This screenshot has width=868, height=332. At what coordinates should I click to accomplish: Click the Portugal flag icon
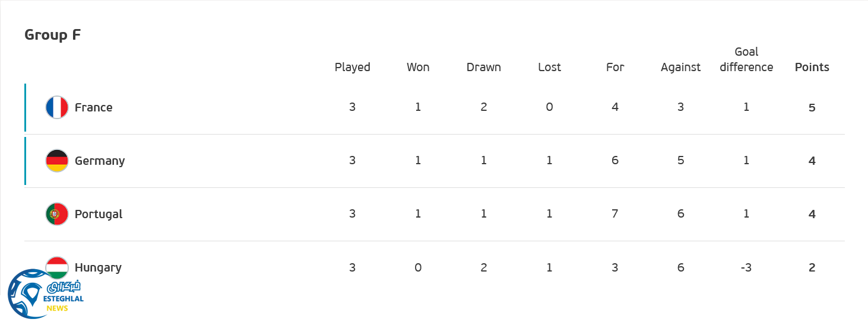pyautogui.click(x=57, y=214)
